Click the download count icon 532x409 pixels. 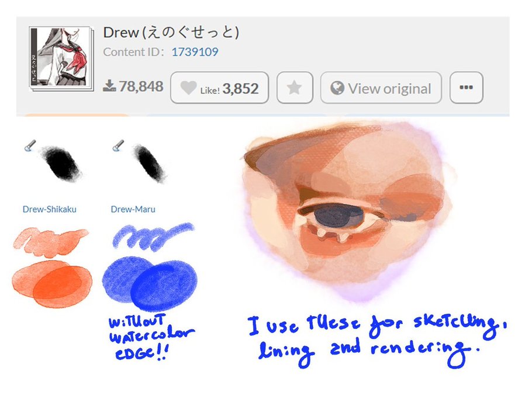(x=109, y=86)
